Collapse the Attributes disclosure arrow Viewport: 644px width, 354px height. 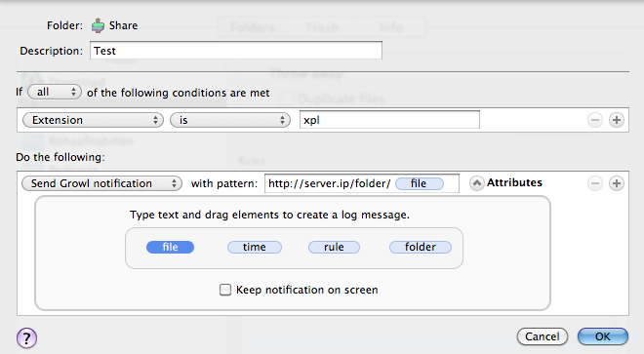pos(476,183)
